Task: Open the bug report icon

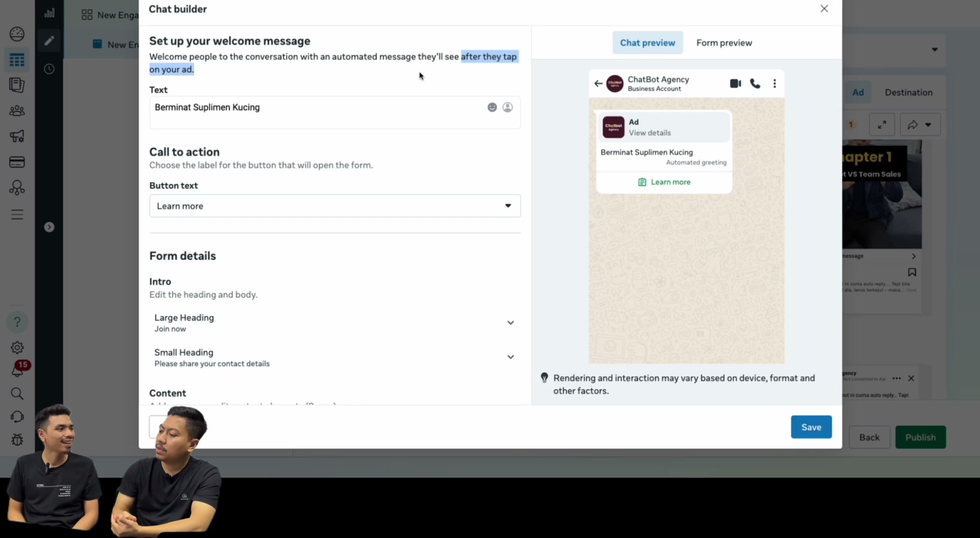Action: (17, 440)
